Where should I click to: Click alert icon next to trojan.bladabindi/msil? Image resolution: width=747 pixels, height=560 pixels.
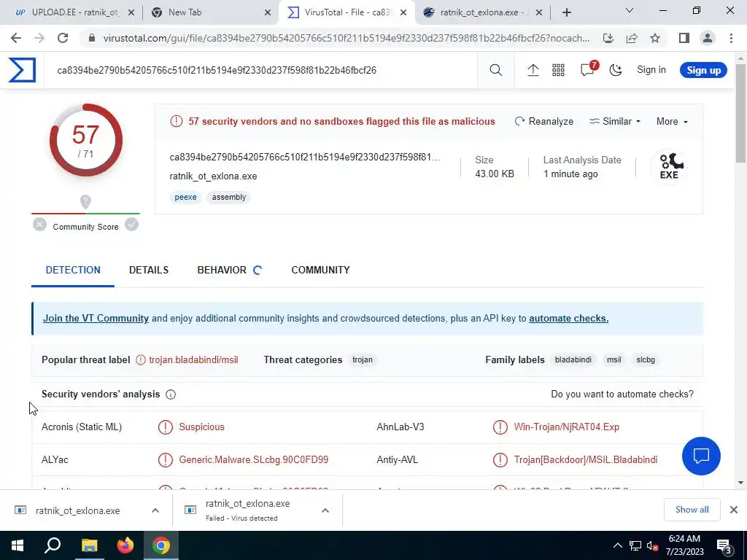(141, 360)
